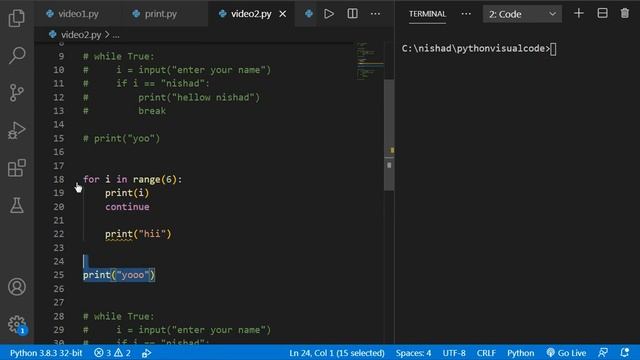Select the TERMINAL panel tab
The width and height of the screenshot is (640, 360).
(427, 14)
